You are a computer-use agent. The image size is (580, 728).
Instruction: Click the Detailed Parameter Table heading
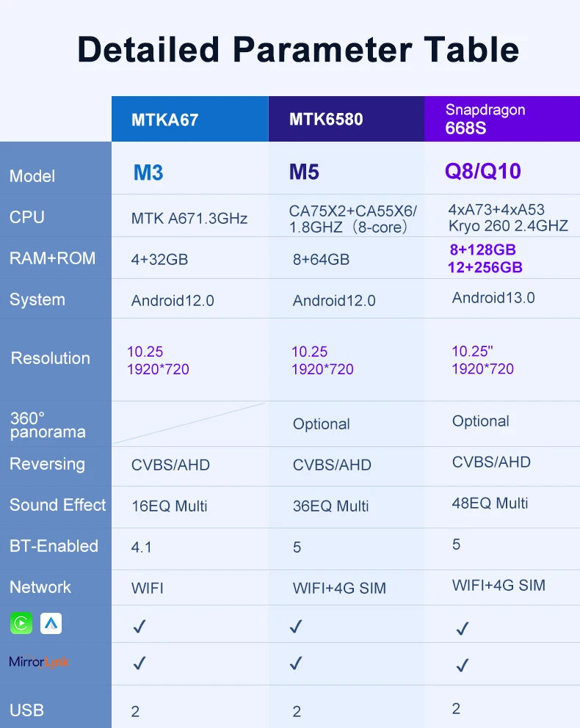(x=298, y=50)
